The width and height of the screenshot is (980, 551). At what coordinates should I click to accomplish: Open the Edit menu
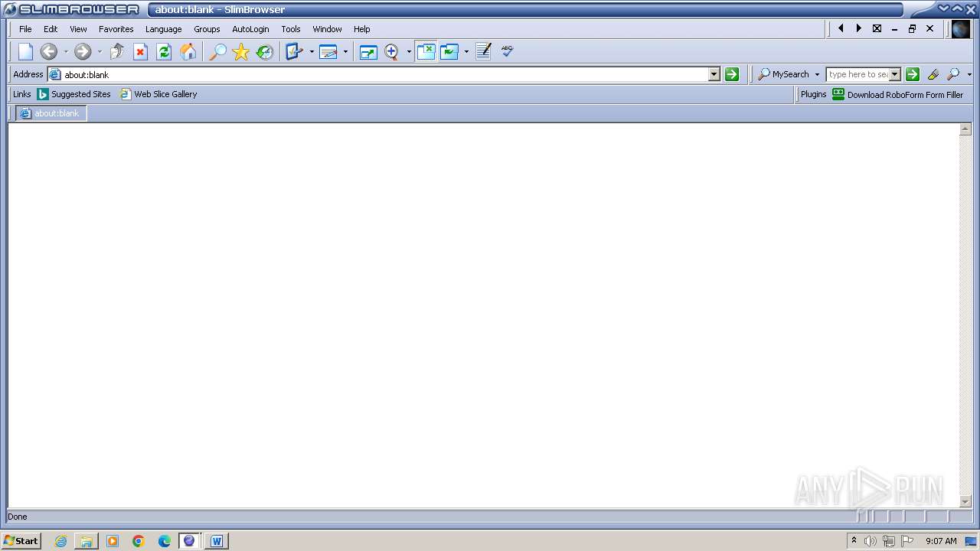click(51, 29)
